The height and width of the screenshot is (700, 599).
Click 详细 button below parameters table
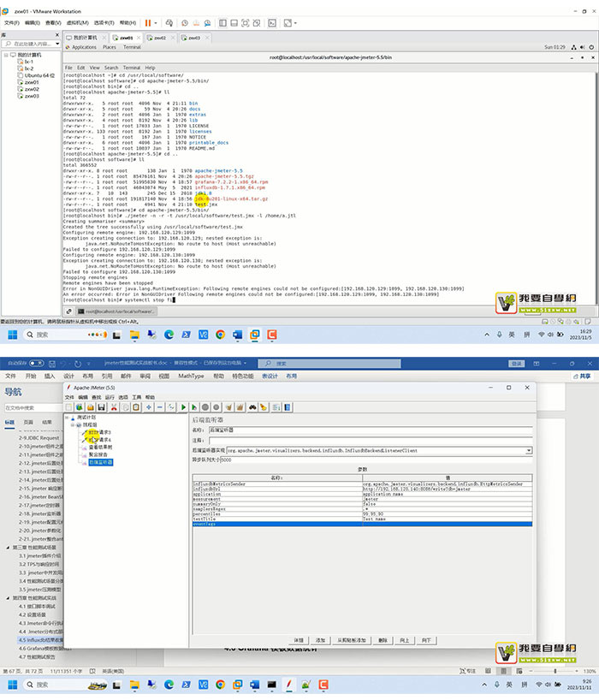click(x=299, y=640)
